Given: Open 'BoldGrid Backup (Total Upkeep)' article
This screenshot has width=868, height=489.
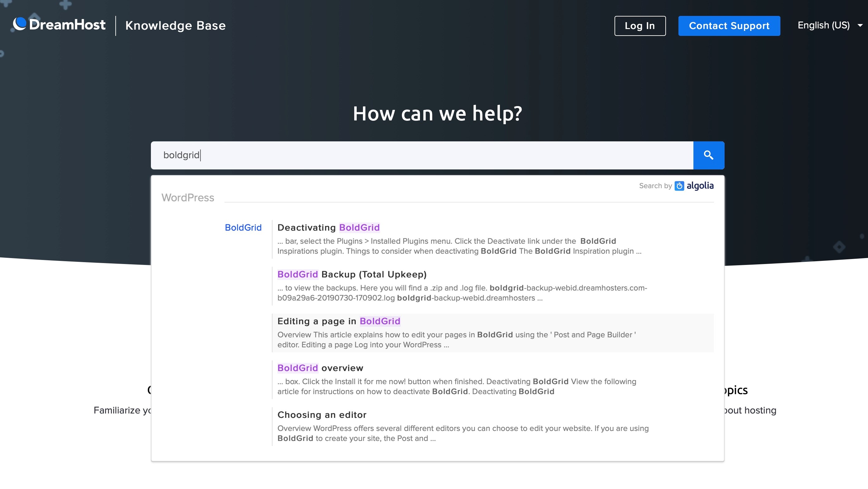Looking at the screenshot, I should tap(351, 275).
